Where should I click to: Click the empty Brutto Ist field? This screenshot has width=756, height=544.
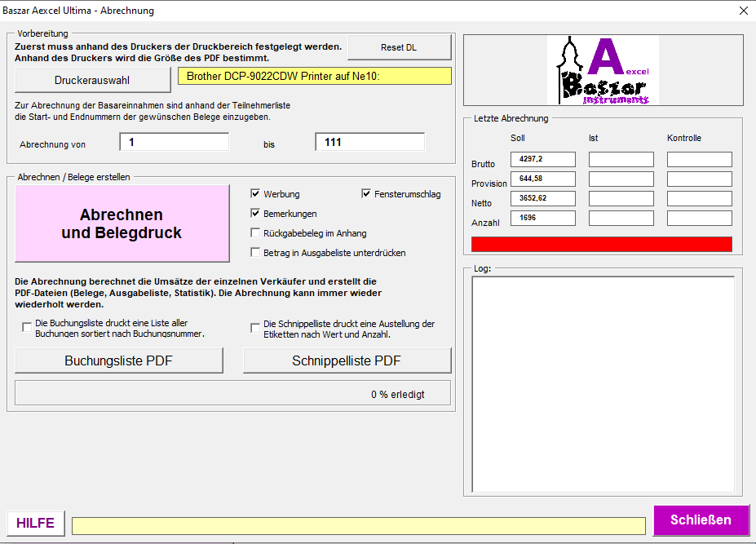pyautogui.click(x=621, y=159)
